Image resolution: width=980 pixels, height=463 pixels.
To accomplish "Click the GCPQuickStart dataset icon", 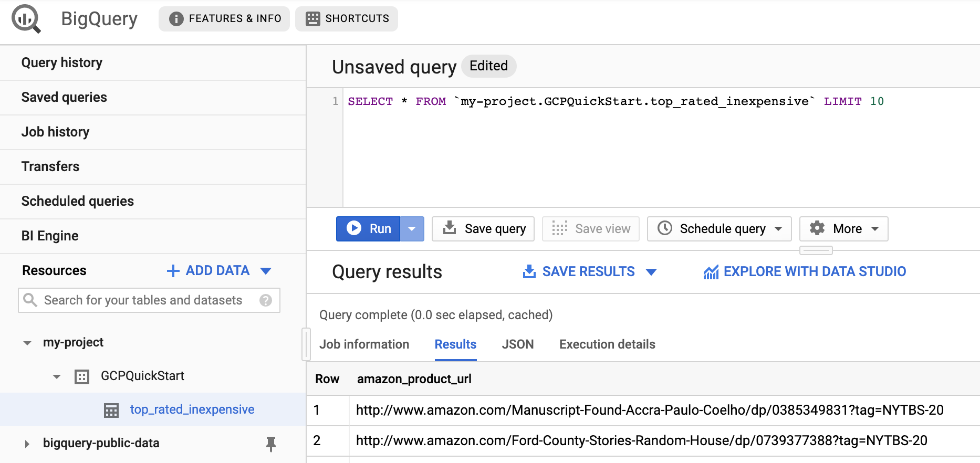I will click(82, 376).
